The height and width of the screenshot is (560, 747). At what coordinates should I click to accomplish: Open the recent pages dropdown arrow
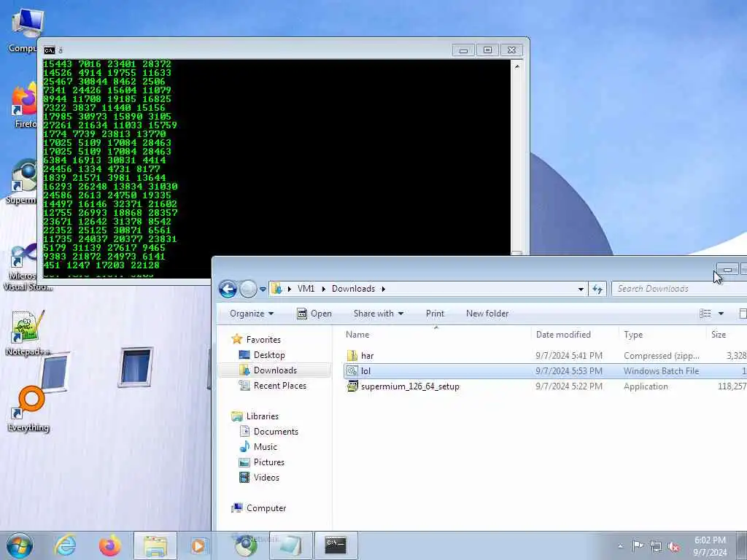click(263, 289)
